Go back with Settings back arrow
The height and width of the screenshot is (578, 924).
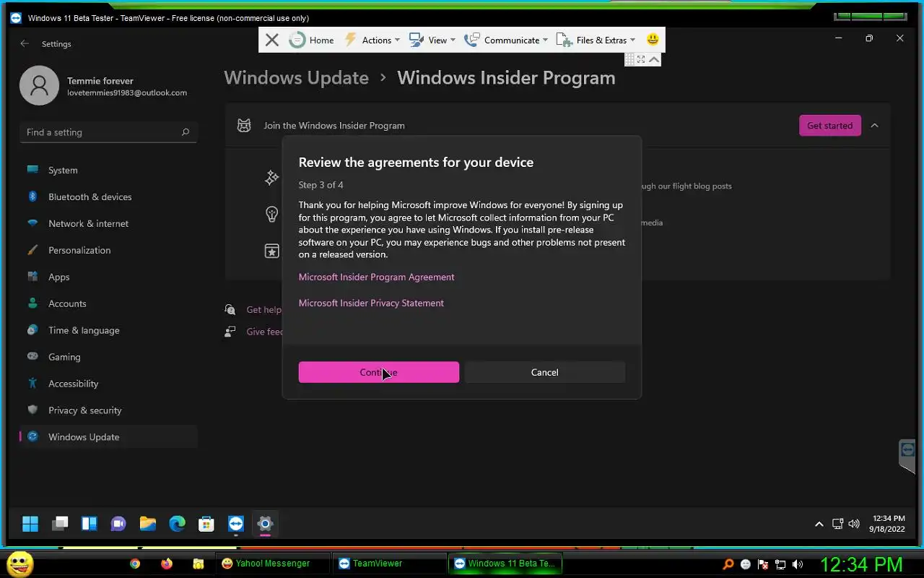pyautogui.click(x=25, y=43)
